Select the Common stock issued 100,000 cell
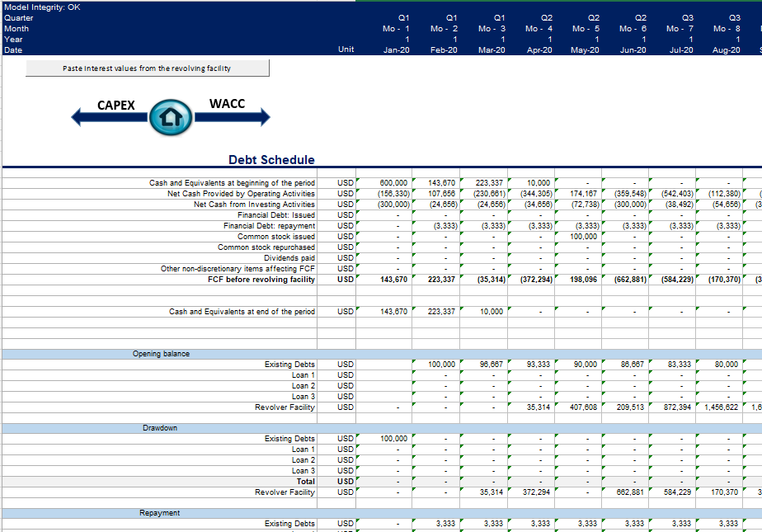 pos(584,237)
